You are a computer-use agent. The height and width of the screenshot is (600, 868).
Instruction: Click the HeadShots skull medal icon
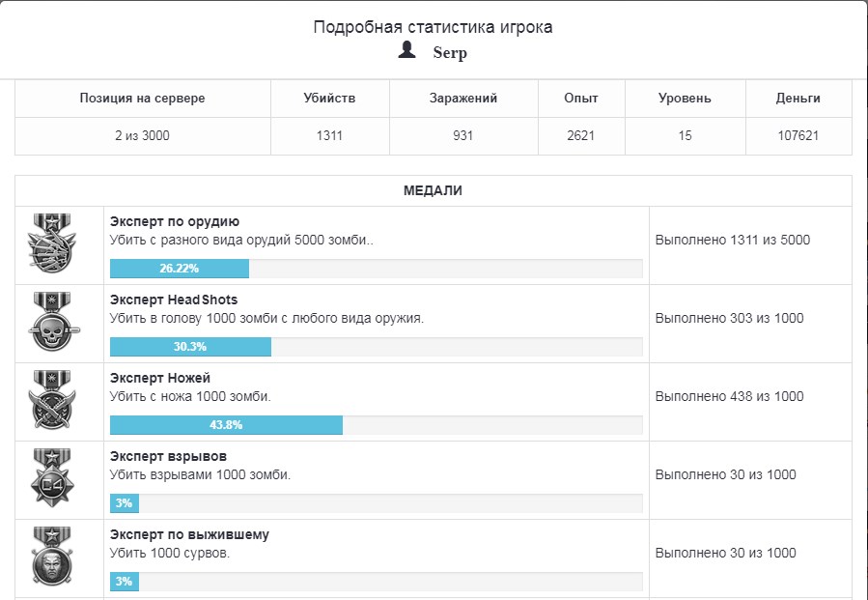52,322
